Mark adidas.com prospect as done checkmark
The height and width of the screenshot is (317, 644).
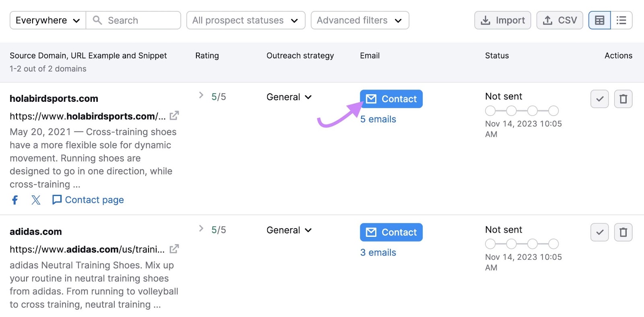pyautogui.click(x=600, y=232)
